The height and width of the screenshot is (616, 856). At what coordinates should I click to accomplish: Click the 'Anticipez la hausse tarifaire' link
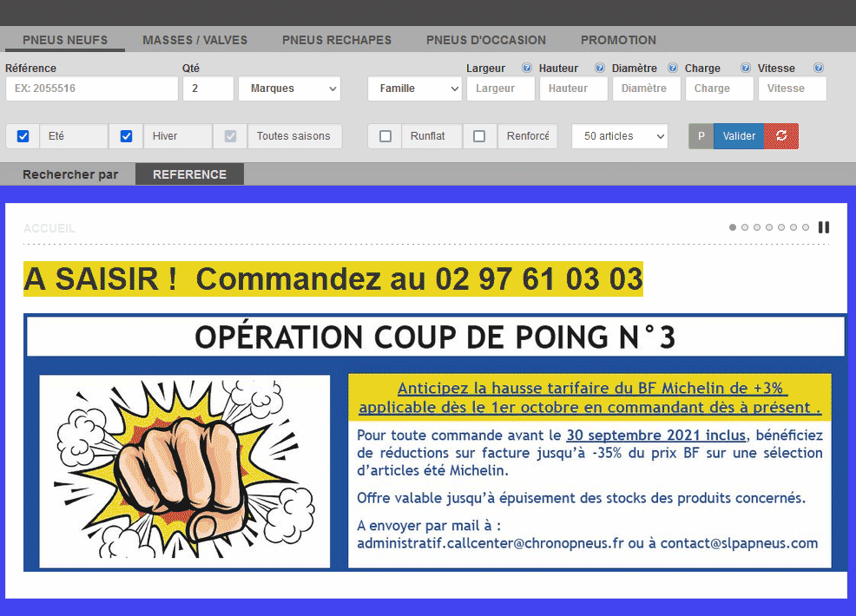[590, 397]
